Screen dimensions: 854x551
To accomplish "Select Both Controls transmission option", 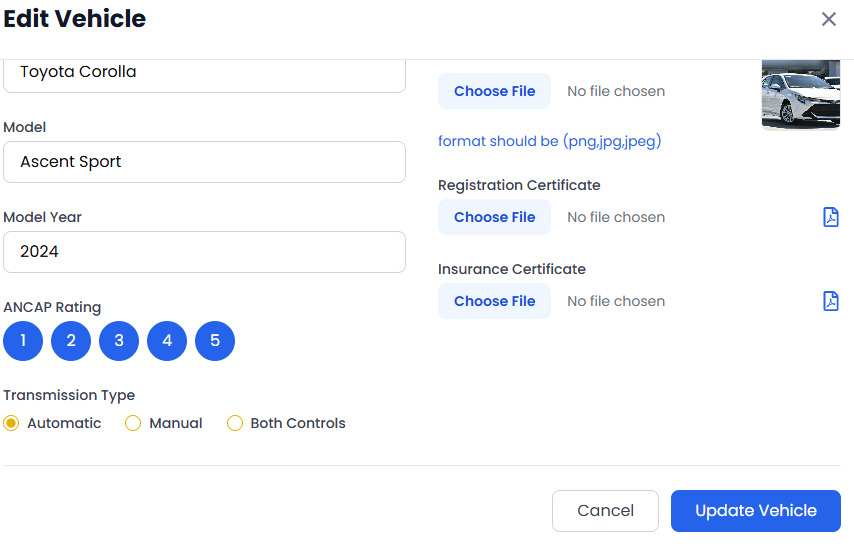I will [235, 423].
